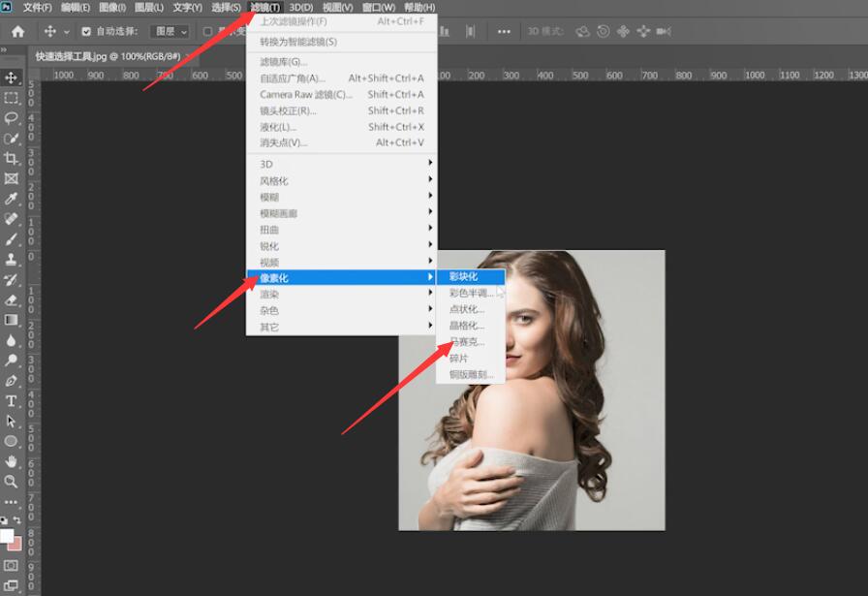Click the white foreground color swatch
This screenshot has width=868, height=596.
pyautogui.click(x=7, y=536)
